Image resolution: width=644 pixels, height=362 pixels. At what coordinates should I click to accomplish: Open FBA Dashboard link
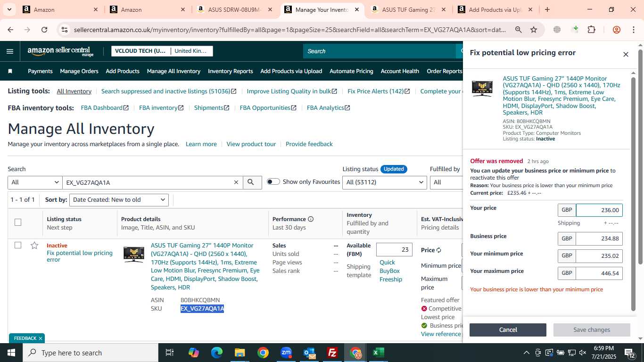[105, 108]
